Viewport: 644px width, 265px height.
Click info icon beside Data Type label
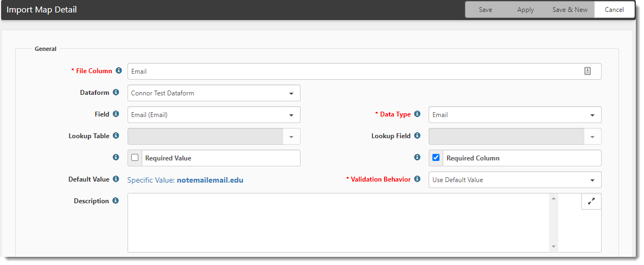pyautogui.click(x=417, y=114)
